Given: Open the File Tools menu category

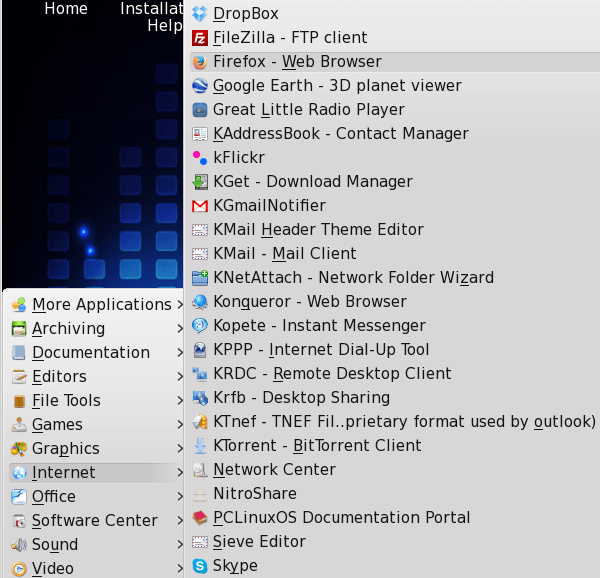Looking at the screenshot, I should pos(96,401).
